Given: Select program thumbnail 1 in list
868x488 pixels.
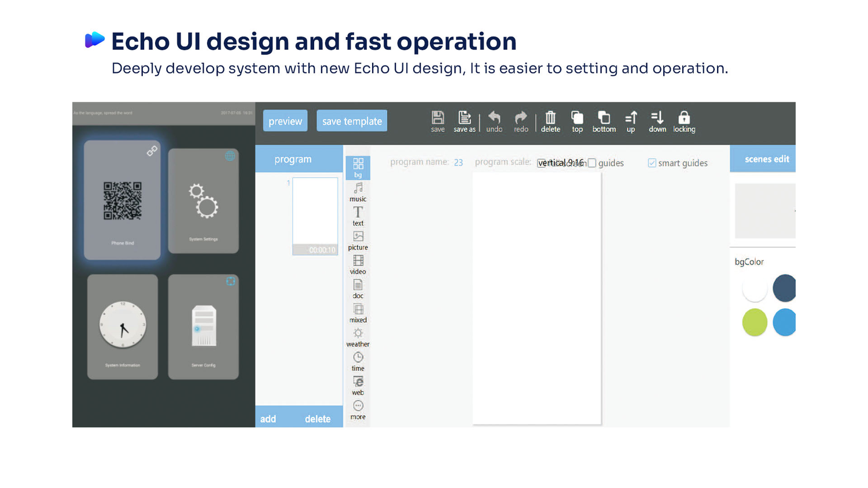Looking at the screenshot, I should click(x=315, y=216).
